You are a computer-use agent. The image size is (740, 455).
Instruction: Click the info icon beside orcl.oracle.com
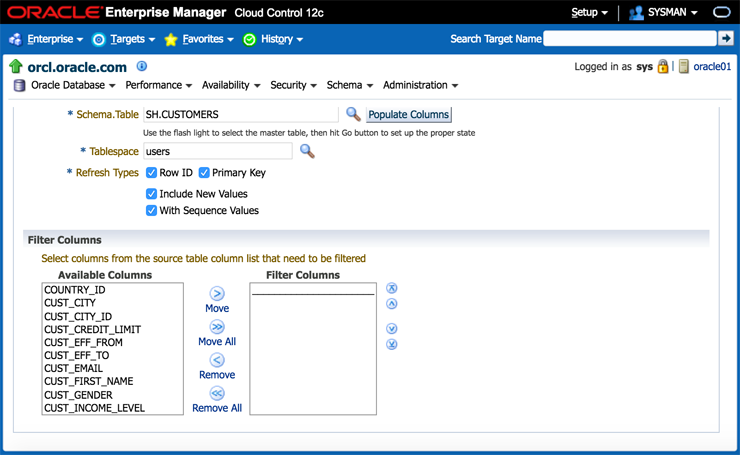coord(142,66)
